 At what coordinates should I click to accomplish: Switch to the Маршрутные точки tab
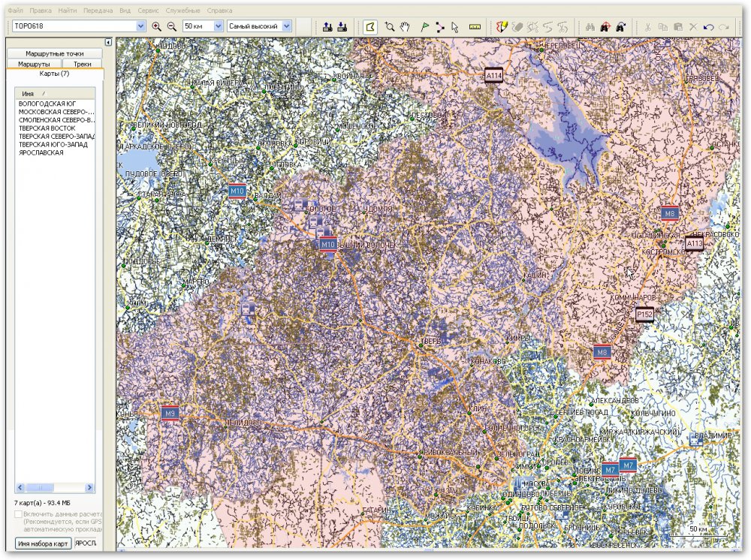[53, 54]
